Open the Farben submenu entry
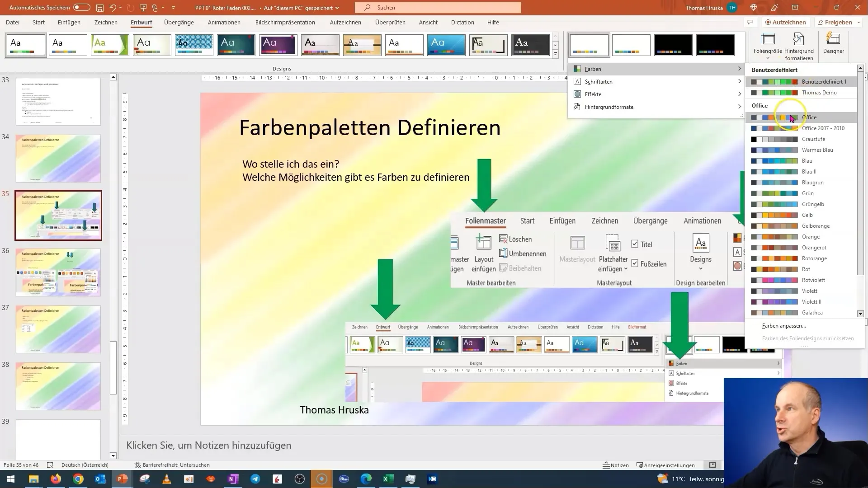This screenshot has width=868, height=488. coord(656,69)
